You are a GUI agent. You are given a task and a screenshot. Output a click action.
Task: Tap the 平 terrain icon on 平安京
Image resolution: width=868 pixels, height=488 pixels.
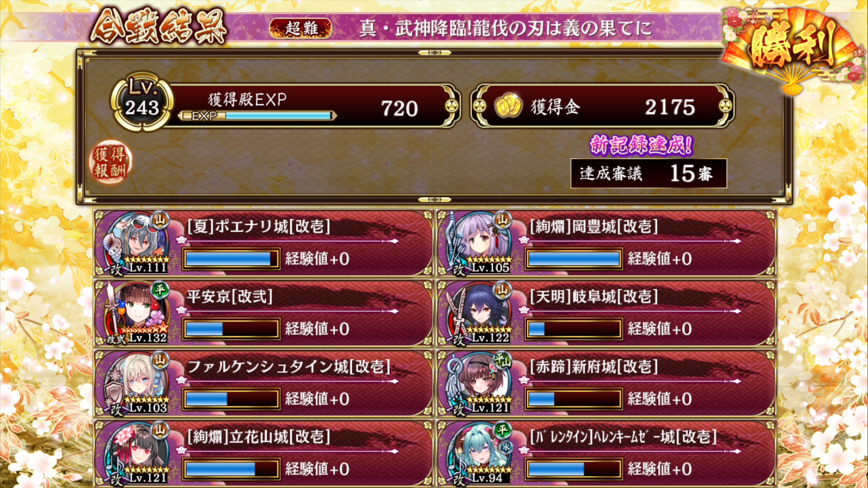tap(160, 290)
